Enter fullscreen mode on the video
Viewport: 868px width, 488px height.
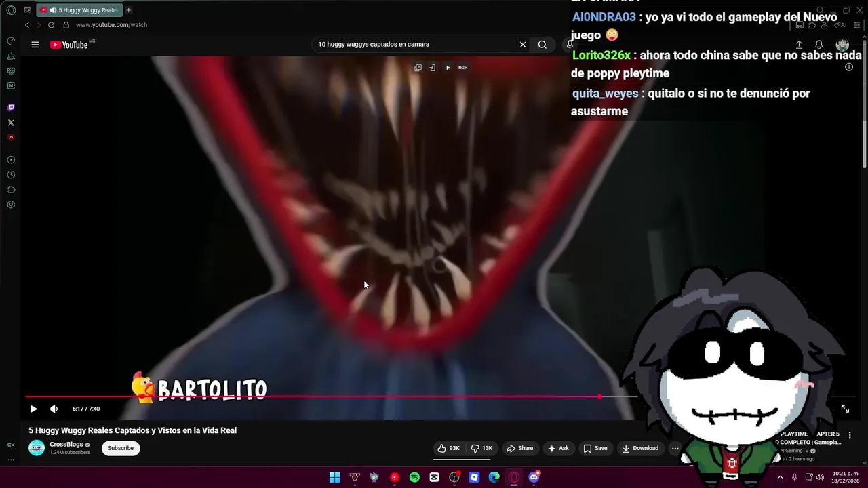pos(845,409)
